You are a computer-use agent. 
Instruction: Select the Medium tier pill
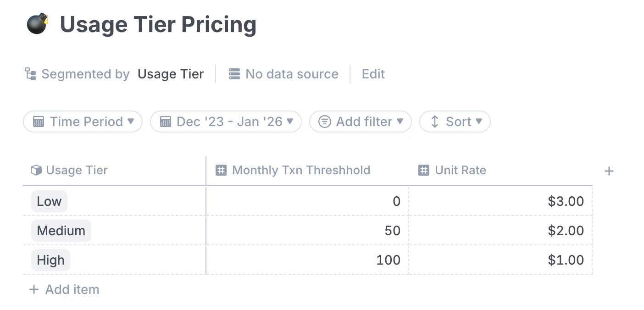pos(61,231)
